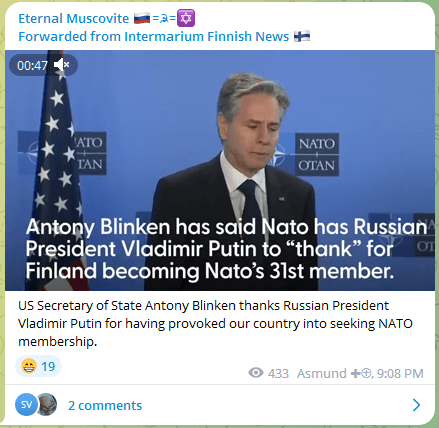Click the second commenter's photo avatar
The width and height of the screenshot is (439, 428).
(x=47, y=405)
